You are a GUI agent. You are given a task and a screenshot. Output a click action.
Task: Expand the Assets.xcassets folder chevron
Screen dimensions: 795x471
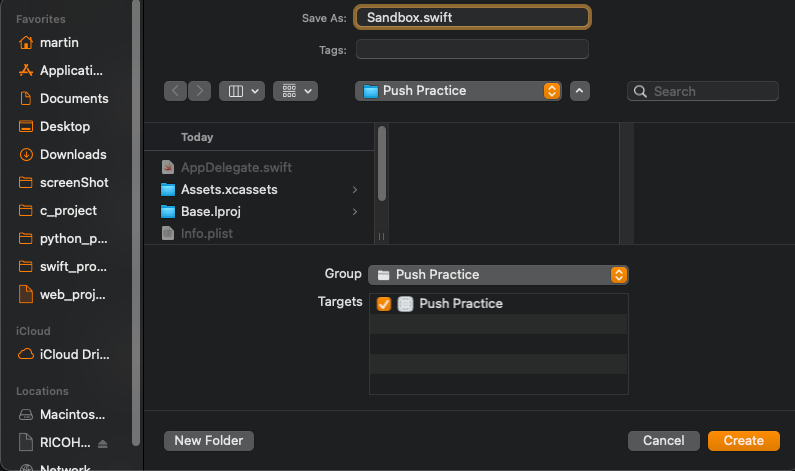[x=355, y=190]
